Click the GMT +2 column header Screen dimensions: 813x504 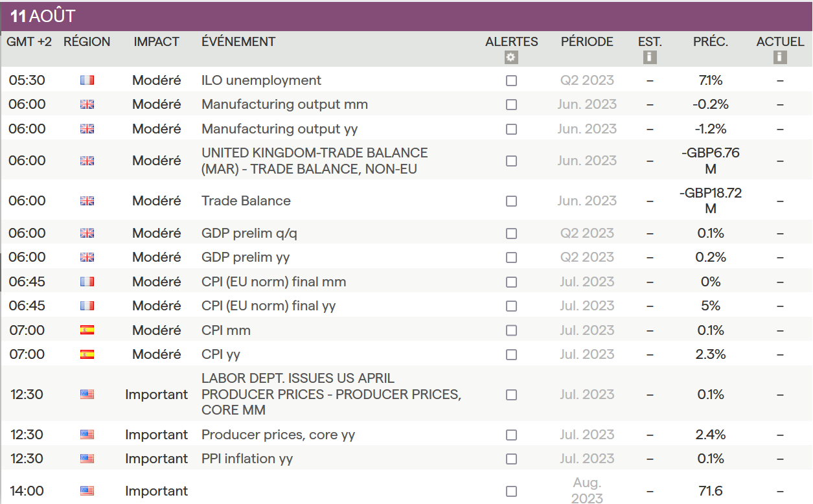click(x=29, y=41)
